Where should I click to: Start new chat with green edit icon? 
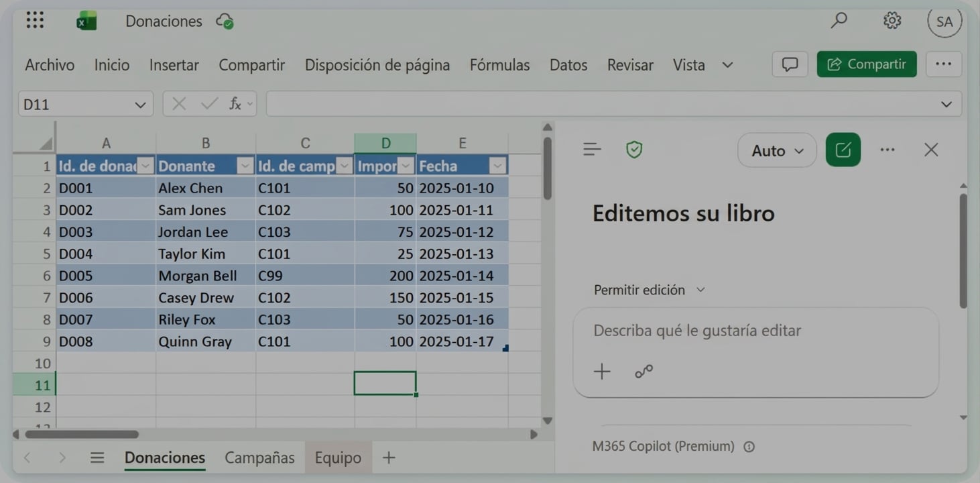(843, 150)
